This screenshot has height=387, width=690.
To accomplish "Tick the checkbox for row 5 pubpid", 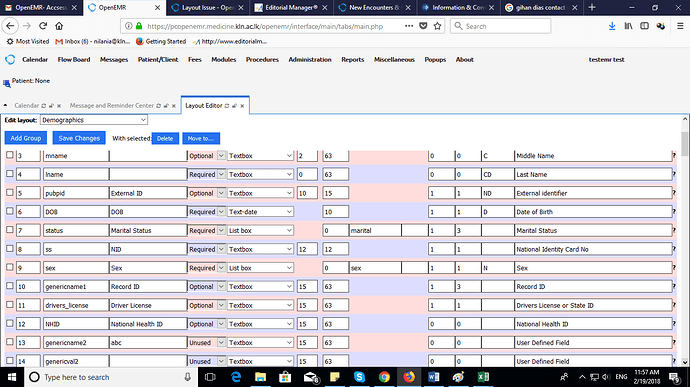I will click(x=10, y=192).
